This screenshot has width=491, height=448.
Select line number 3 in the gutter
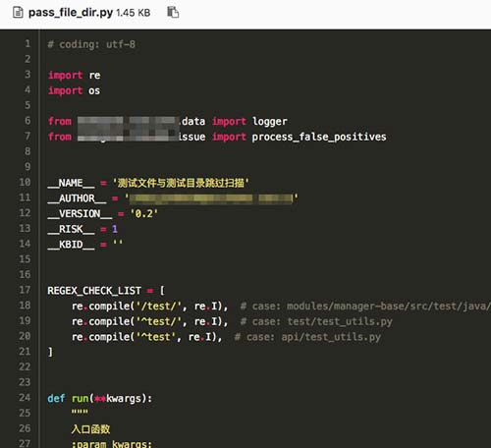[27, 75]
